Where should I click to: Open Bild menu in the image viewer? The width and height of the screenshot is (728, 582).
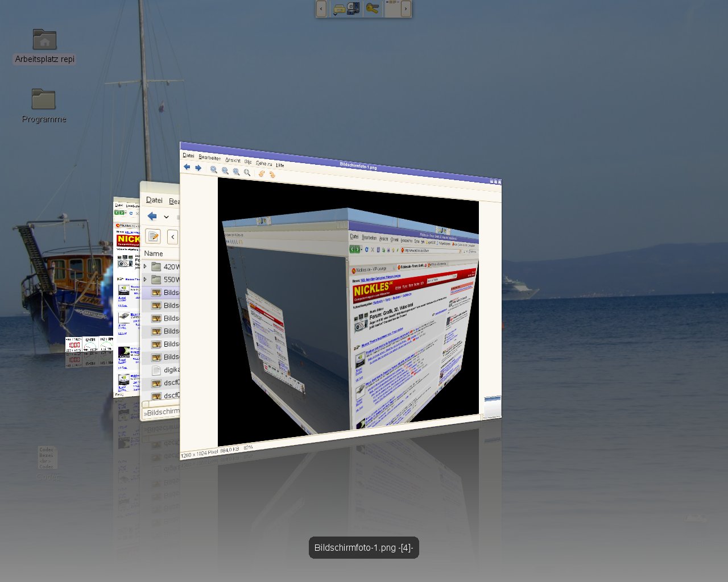point(248,162)
